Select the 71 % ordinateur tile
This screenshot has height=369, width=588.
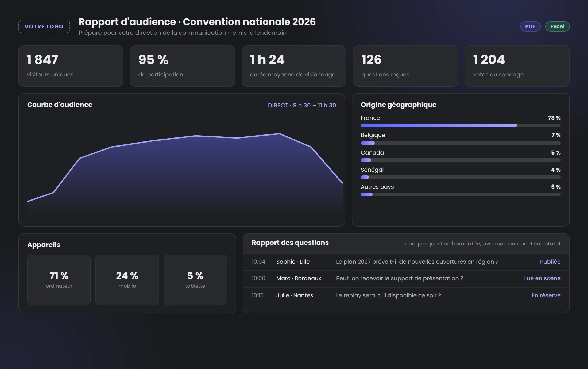pos(59,280)
